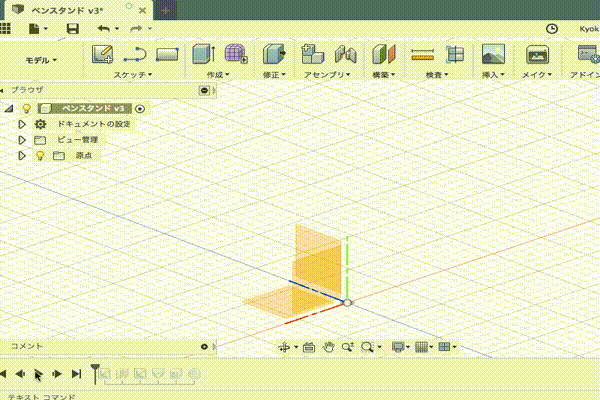
Task: Expand the 原点 folder node
Action: 22,155
